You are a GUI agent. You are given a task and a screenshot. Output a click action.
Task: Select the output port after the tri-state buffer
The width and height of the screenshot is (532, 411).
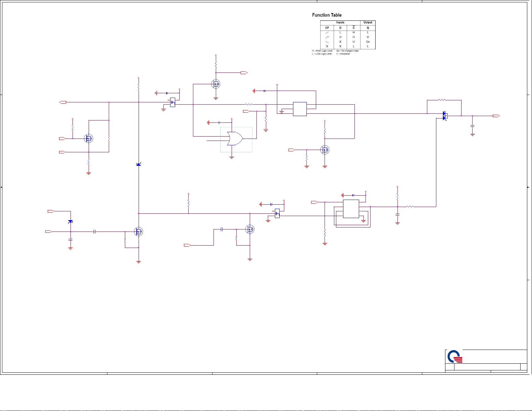click(496, 116)
